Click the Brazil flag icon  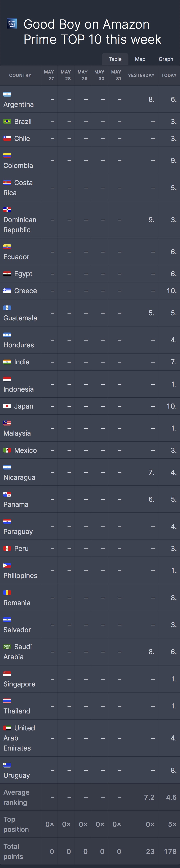tap(7, 122)
